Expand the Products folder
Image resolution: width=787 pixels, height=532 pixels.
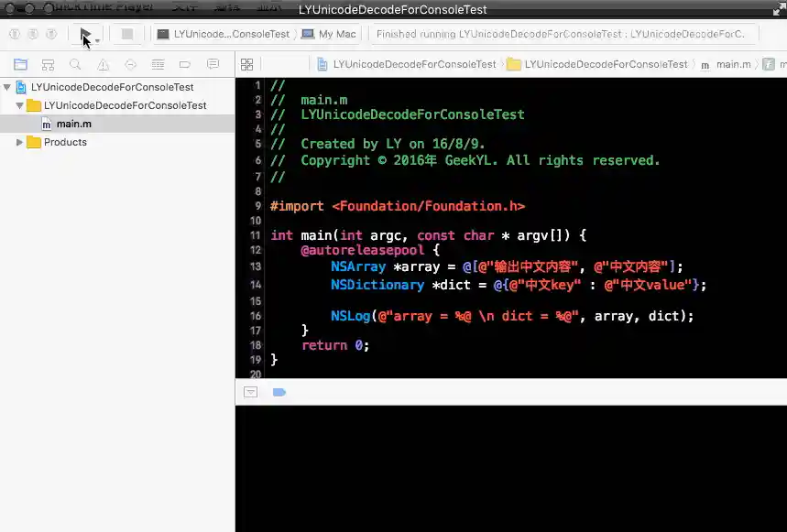(x=19, y=143)
